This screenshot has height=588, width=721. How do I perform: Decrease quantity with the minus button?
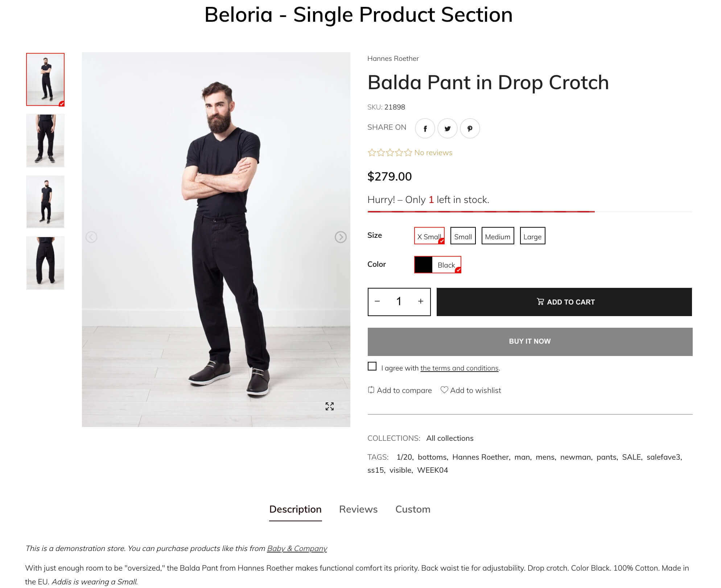(x=377, y=301)
